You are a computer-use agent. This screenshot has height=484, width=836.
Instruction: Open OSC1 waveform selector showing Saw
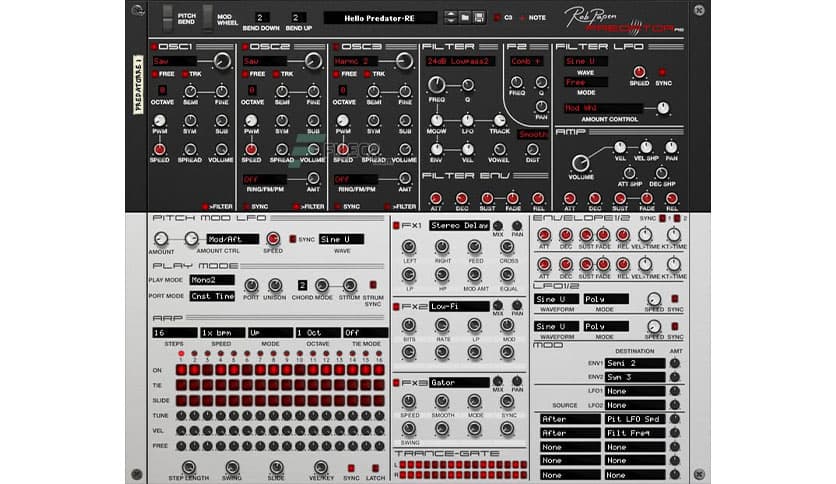tap(174, 61)
